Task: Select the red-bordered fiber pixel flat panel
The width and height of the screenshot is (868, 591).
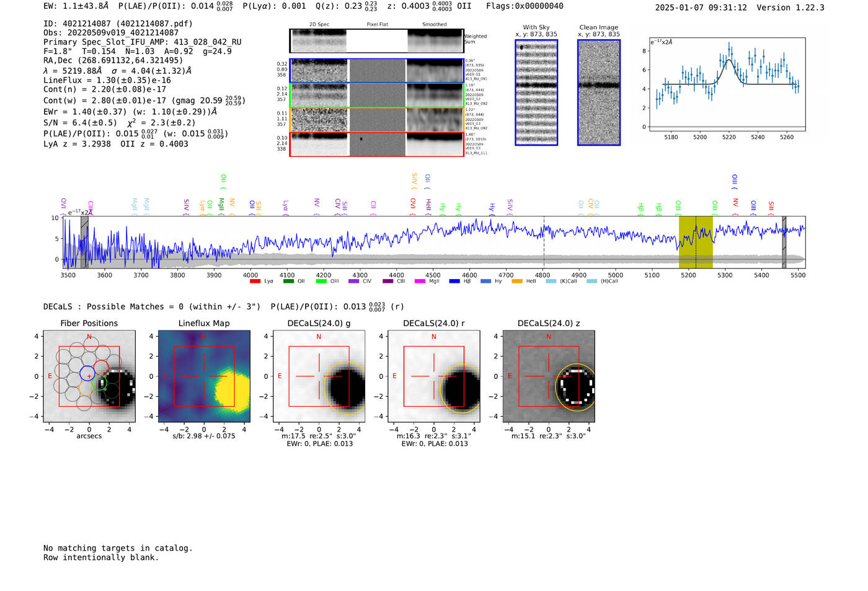Action: (377, 144)
